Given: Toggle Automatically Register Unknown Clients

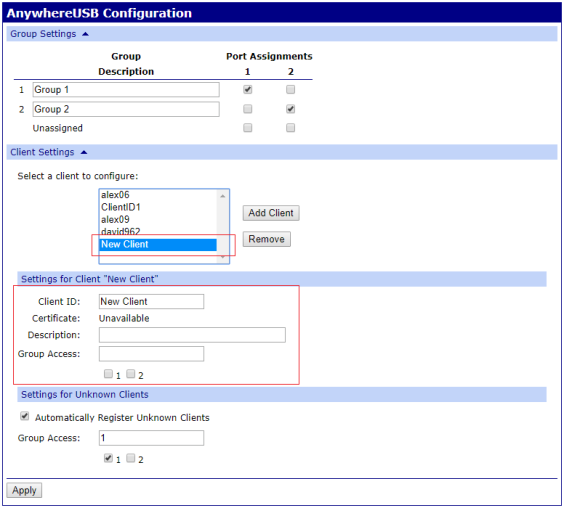Looking at the screenshot, I should [x=24, y=416].
